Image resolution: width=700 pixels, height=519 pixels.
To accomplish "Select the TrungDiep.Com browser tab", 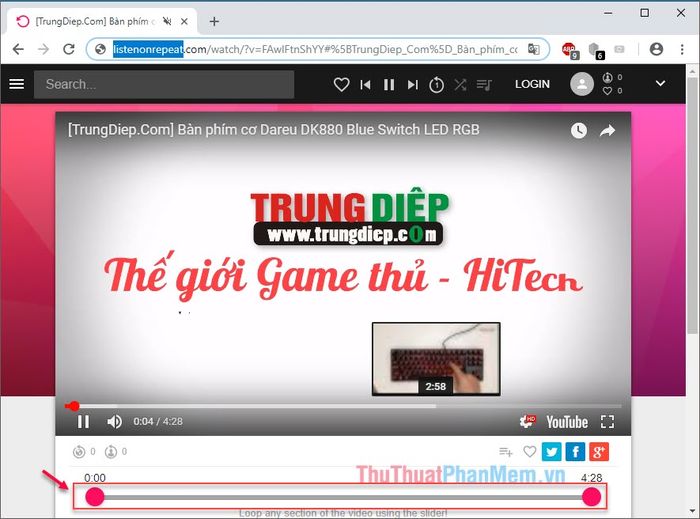I will click(x=102, y=21).
